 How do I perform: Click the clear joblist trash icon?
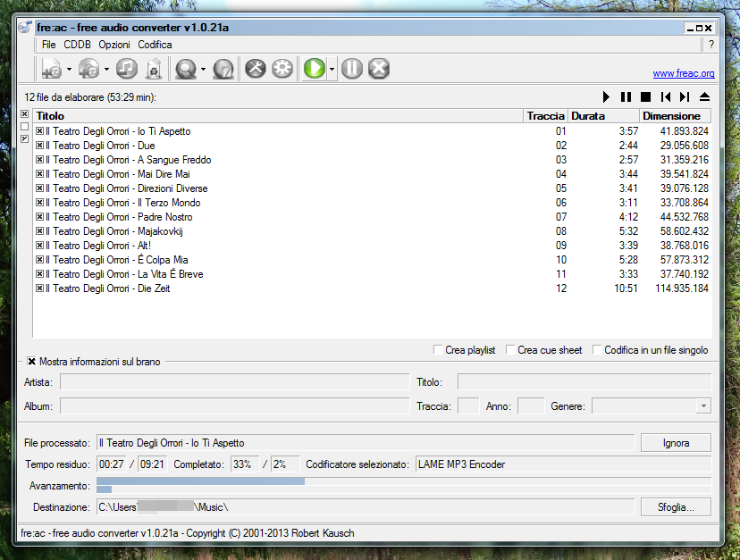click(153, 69)
